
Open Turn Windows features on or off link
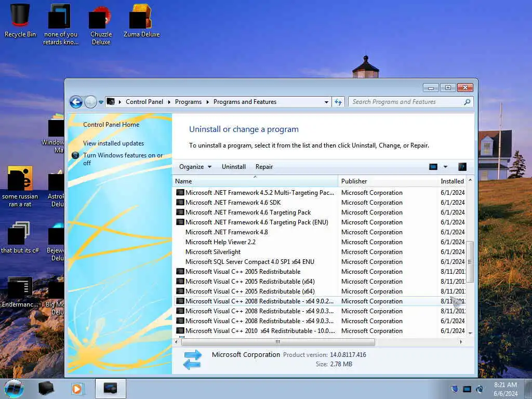pyautogui.click(x=123, y=159)
